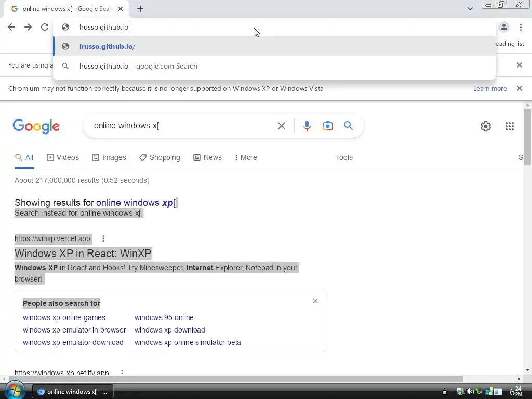Expand the tab search dropdown arrow
The width and height of the screenshot is (532, 399).
[x=470, y=9]
